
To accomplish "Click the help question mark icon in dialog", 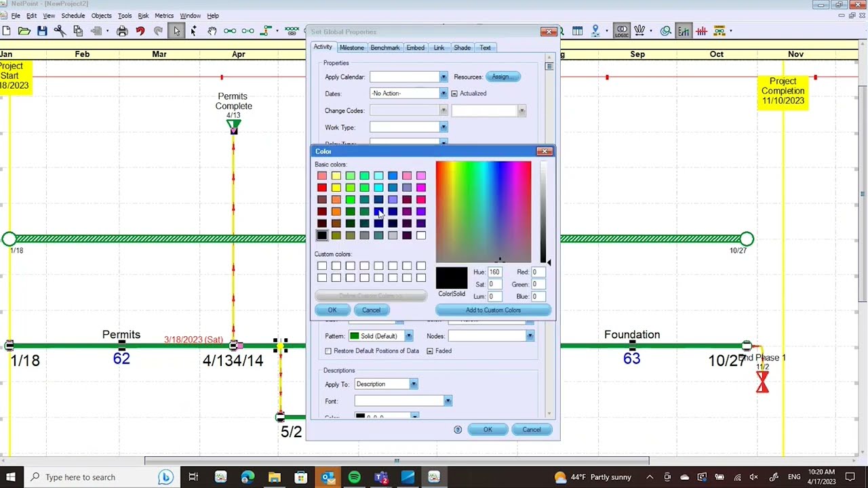I will click(458, 430).
